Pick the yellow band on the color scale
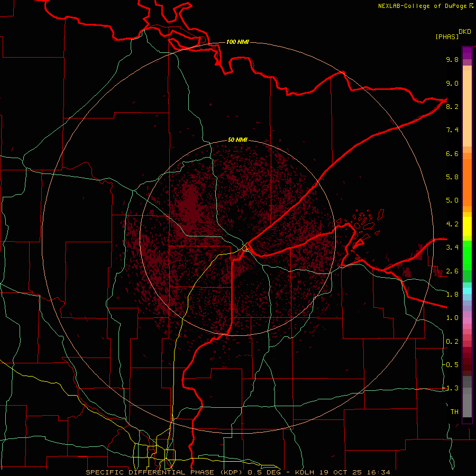The width and height of the screenshot is (476, 476). pyautogui.click(x=467, y=226)
